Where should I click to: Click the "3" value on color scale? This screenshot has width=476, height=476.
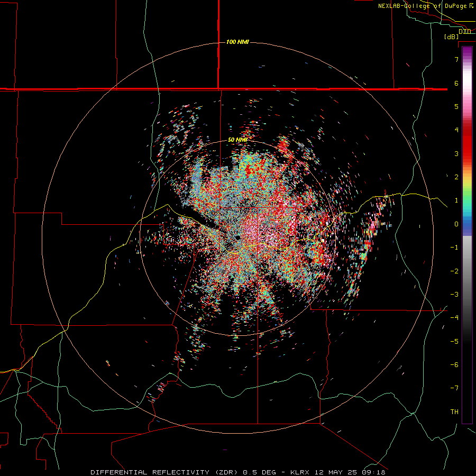(x=456, y=153)
